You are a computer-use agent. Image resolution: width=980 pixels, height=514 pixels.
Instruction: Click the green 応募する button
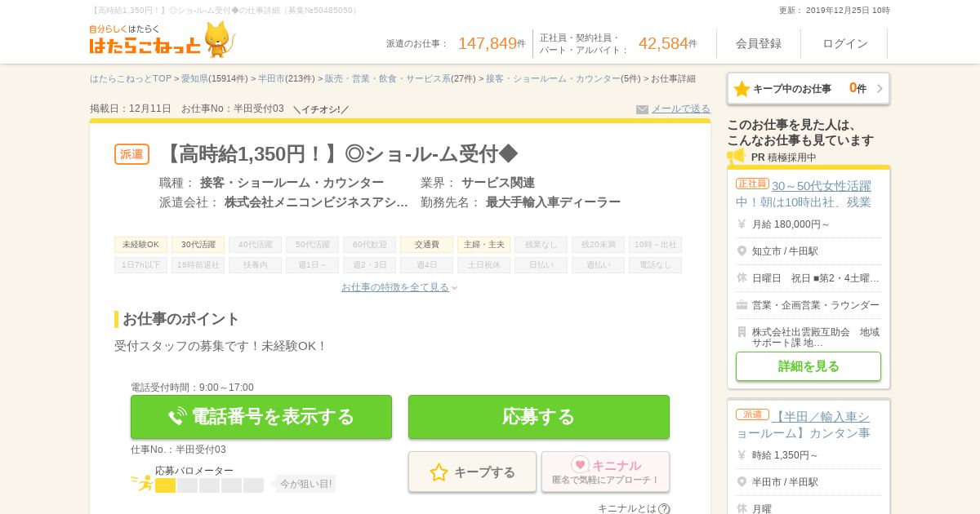pyautogui.click(x=539, y=417)
